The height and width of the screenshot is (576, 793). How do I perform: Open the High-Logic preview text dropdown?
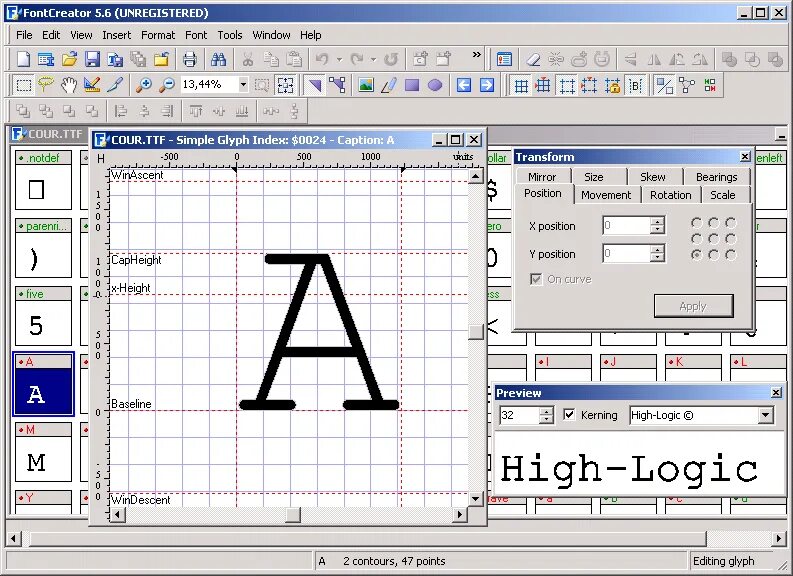click(766, 415)
